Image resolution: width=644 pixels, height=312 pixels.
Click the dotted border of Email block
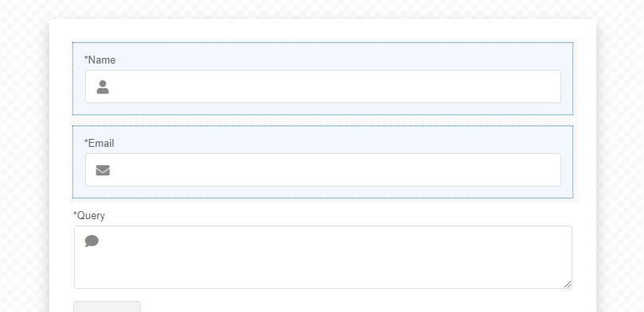pos(323,126)
